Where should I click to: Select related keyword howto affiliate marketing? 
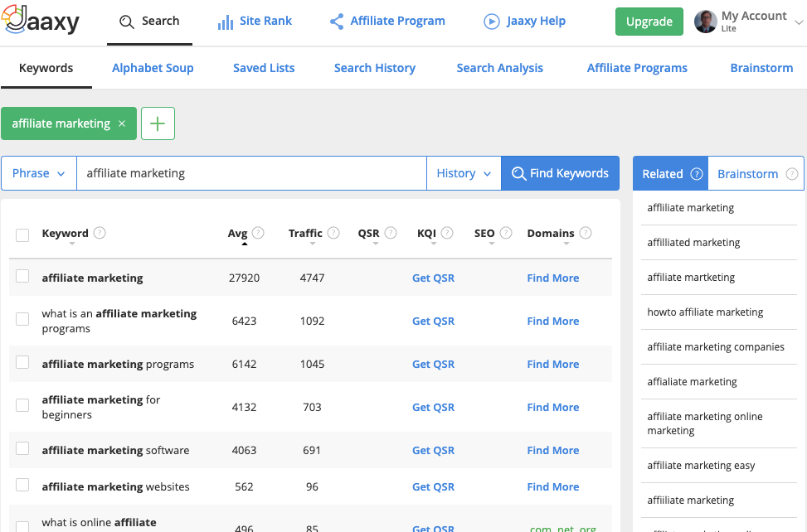coord(705,312)
